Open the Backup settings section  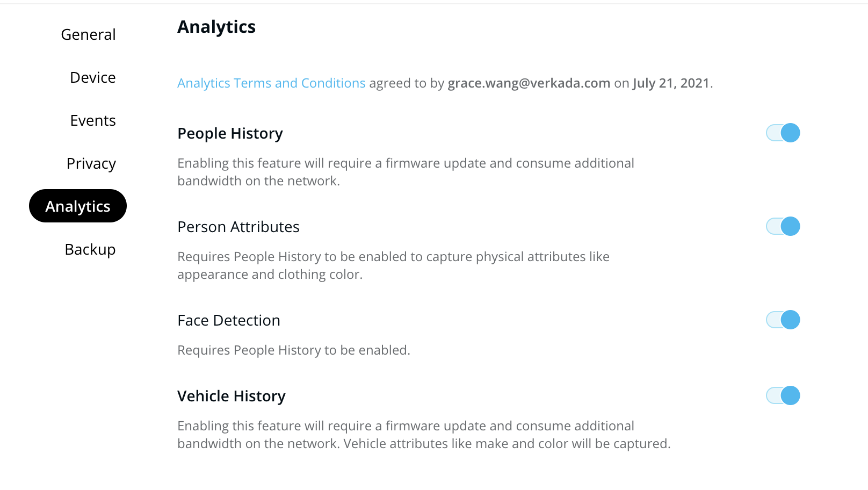pyautogui.click(x=90, y=249)
